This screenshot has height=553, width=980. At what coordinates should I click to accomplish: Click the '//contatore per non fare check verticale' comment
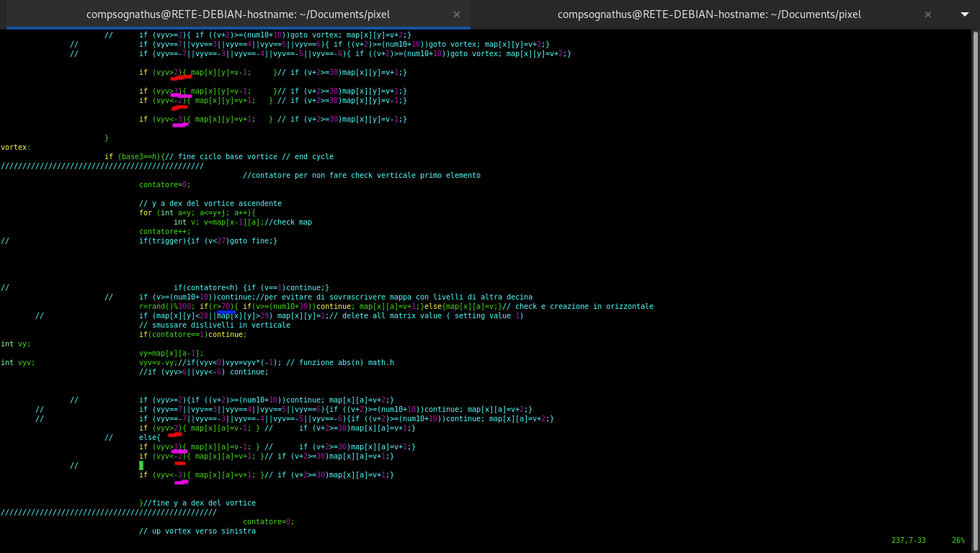362,175
